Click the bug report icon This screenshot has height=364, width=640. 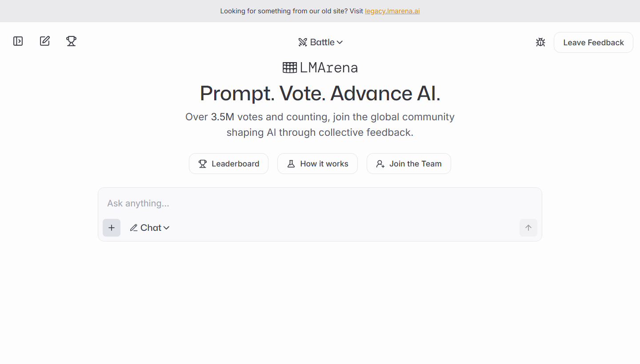540,43
